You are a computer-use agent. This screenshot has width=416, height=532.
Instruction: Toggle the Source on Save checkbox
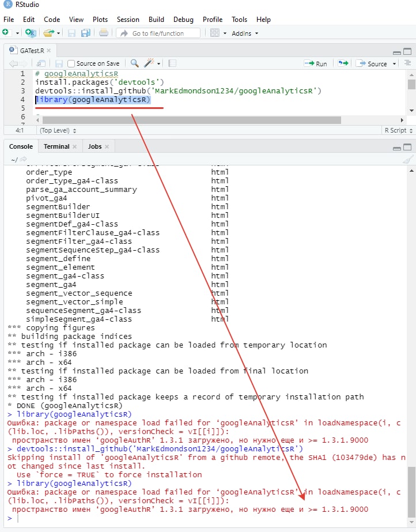click(x=71, y=63)
